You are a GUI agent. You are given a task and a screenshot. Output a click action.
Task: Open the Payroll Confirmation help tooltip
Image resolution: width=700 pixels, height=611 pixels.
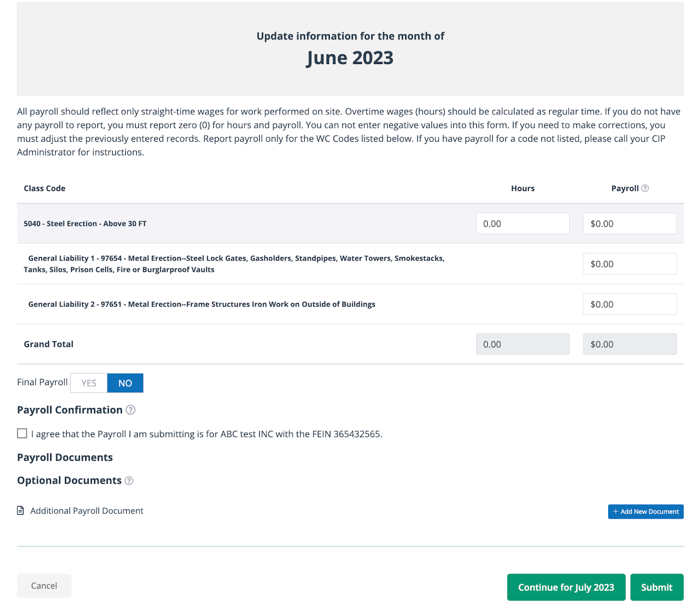click(131, 410)
